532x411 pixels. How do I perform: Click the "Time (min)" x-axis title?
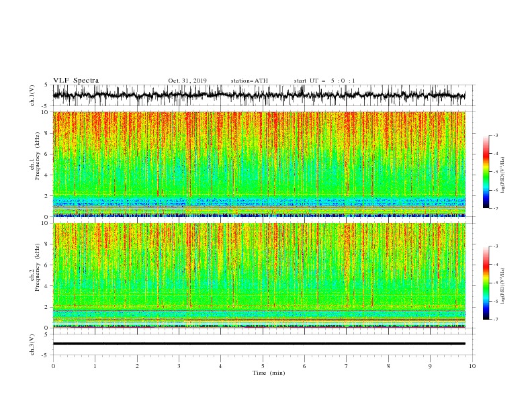pyautogui.click(x=269, y=373)
